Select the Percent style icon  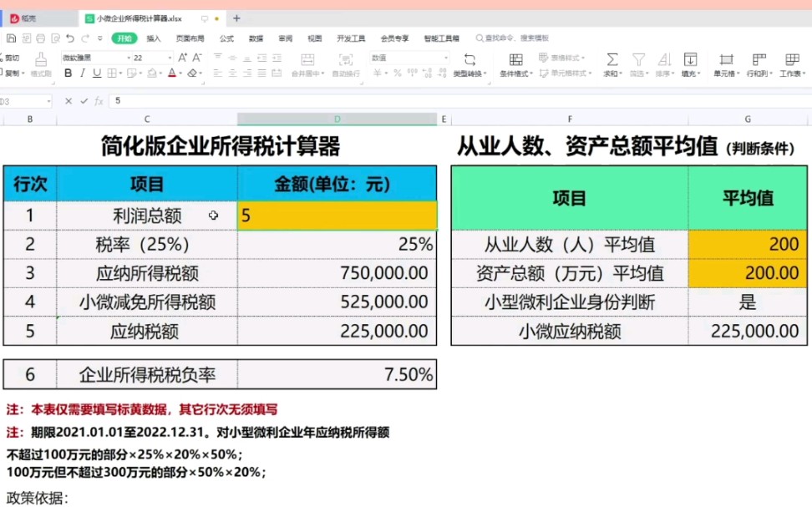coord(397,74)
